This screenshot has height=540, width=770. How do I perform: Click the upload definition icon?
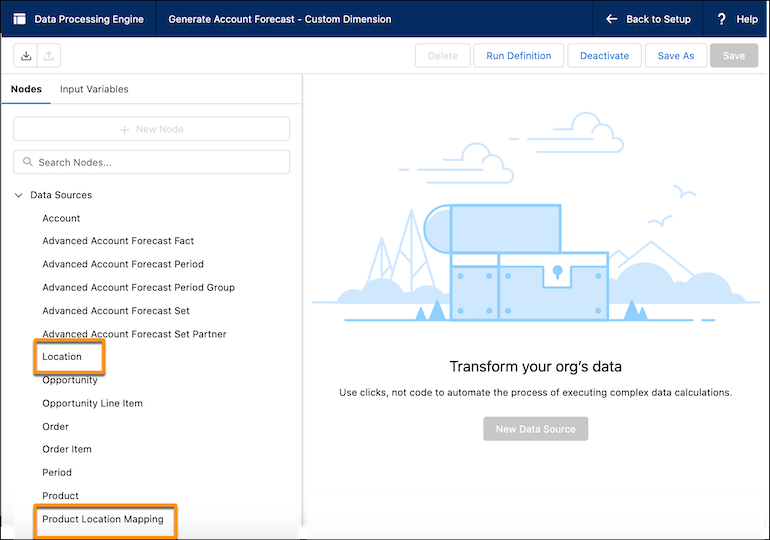tap(49, 55)
